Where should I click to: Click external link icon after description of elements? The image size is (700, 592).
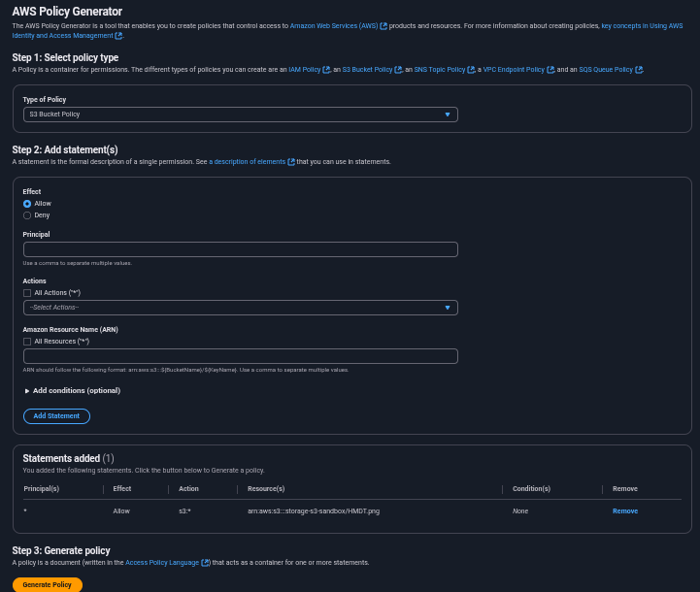pyautogui.click(x=291, y=162)
